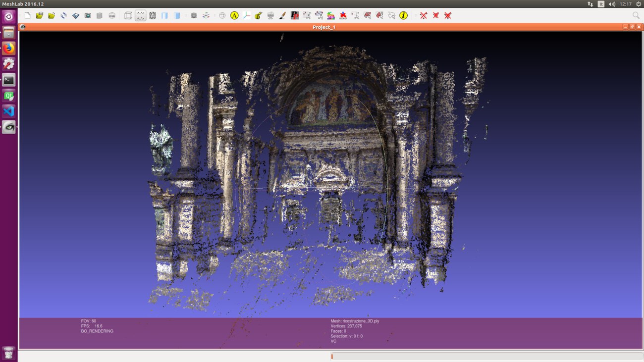Open the system gear menu
This screenshot has width=644, height=362.
point(638,4)
